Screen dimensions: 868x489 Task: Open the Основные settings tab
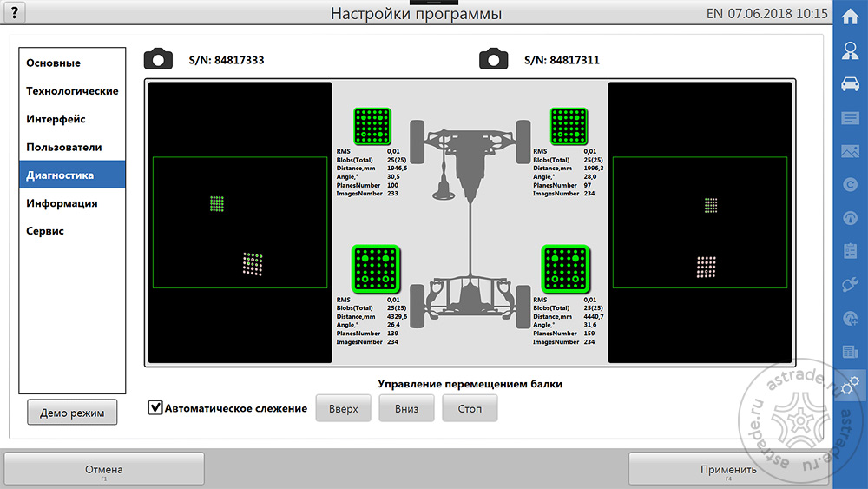pyautogui.click(x=72, y=63)
